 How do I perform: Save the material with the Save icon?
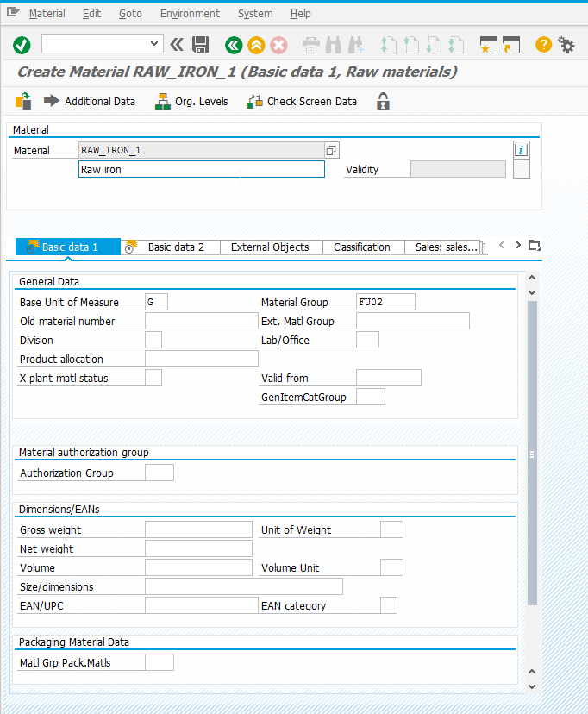201,44
